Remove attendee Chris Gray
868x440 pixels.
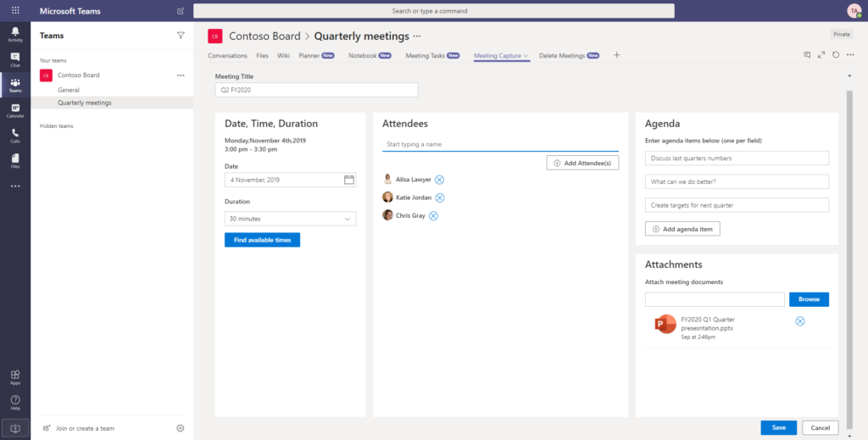[x=433, y=216]
